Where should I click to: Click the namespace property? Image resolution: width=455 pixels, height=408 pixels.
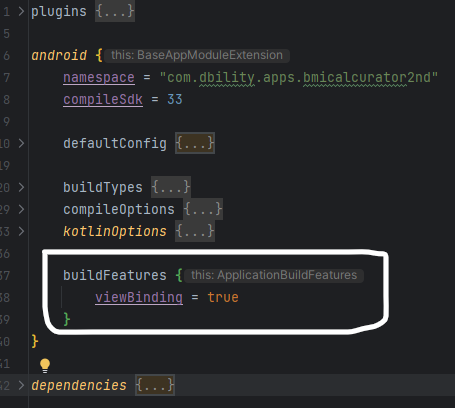(x=99, y=78)
